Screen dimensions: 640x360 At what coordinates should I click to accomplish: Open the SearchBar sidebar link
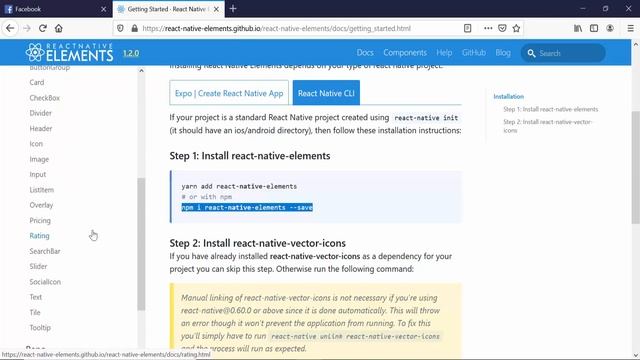tap(45, 251)
